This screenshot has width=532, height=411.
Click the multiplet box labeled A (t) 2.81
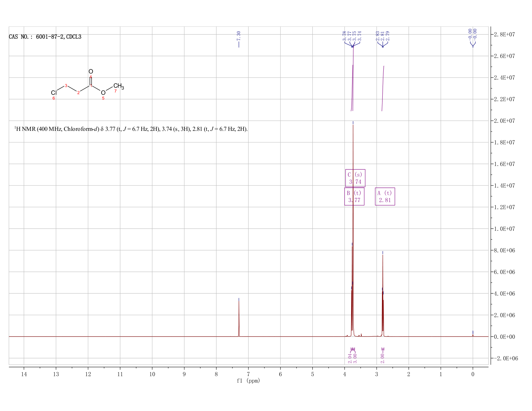[x=385, y=196]
